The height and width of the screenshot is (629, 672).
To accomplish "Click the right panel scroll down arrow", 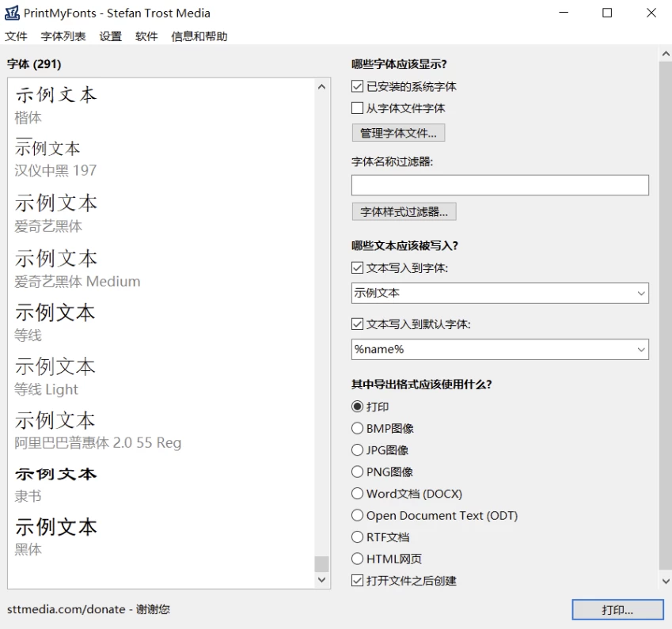I will [665, 582].
